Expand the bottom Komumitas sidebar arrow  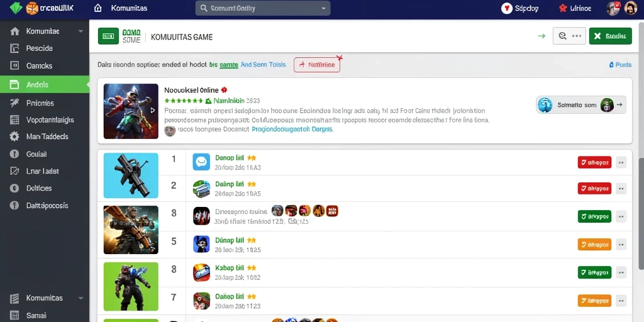pyautogui.click(x=81, y=298)
